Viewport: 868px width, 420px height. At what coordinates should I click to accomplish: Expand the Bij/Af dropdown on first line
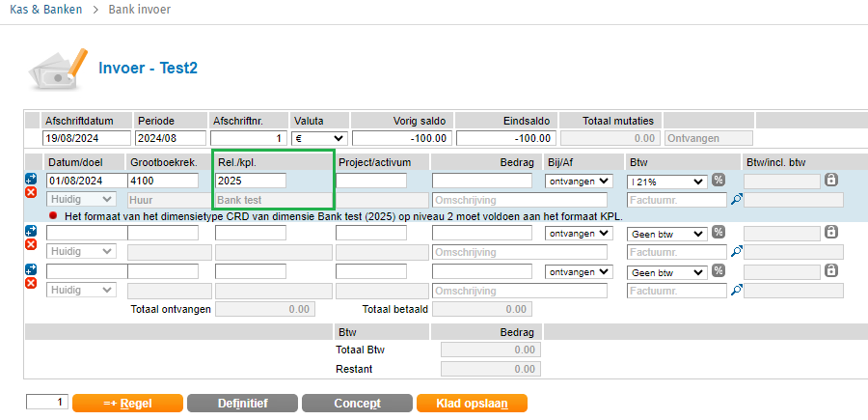[x=579, y=181]
